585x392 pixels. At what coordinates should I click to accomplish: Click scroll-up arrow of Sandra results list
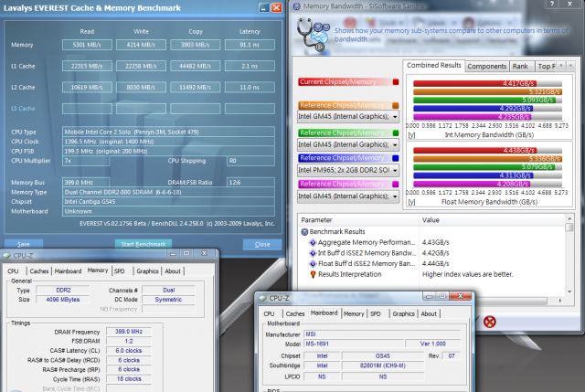569,218
